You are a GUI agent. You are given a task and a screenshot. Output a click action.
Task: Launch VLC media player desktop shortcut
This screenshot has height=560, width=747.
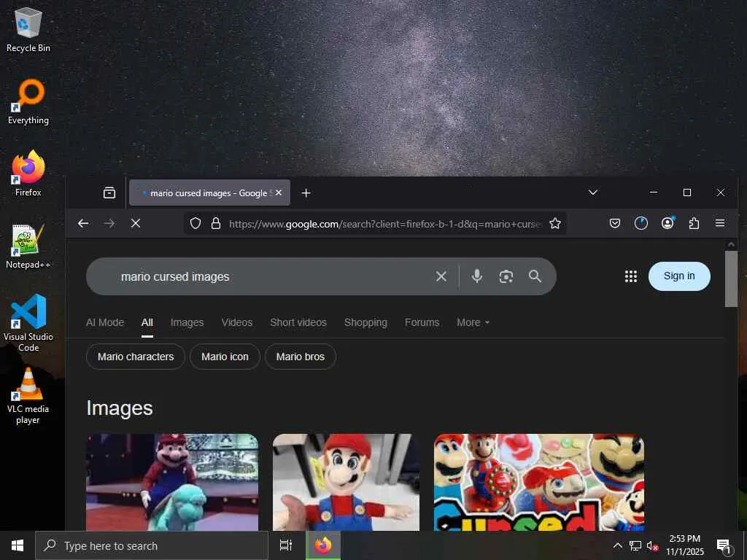tap(28, 396)
